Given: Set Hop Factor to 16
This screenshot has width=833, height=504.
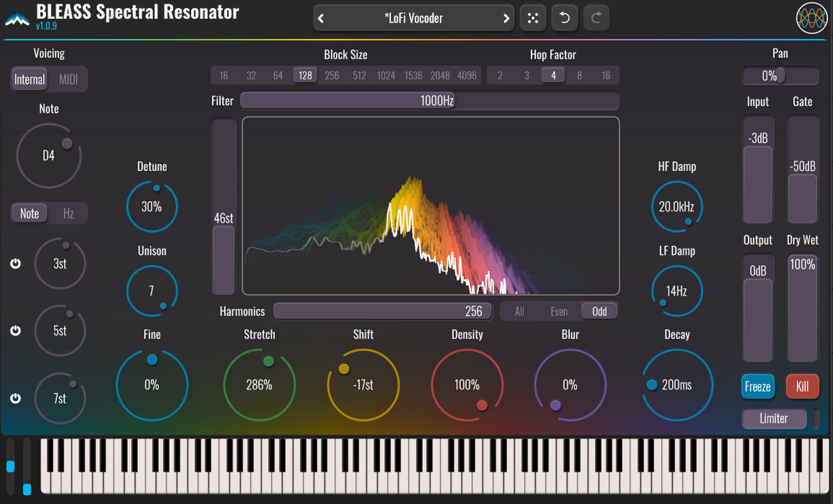Looking at the screenshot, I should pos(606,75).
